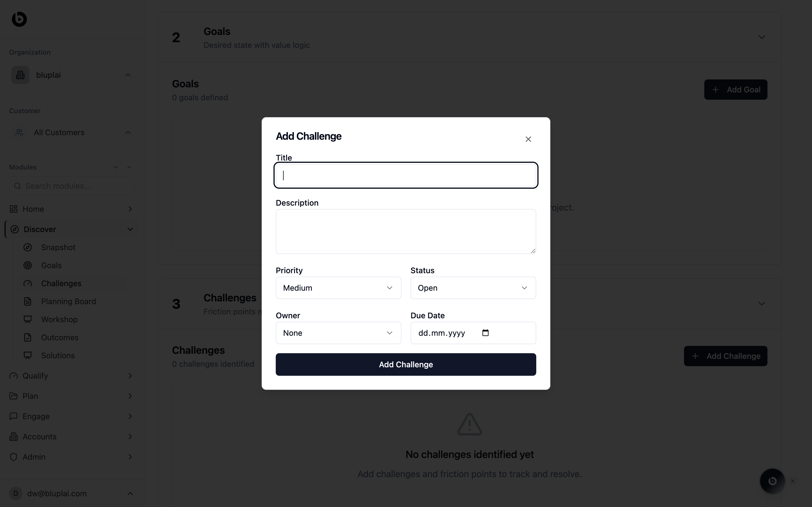Click the Goals target icon in sidebar
Image resolution: width=812 pixels, height=507 pixels.
click(28, 266)
